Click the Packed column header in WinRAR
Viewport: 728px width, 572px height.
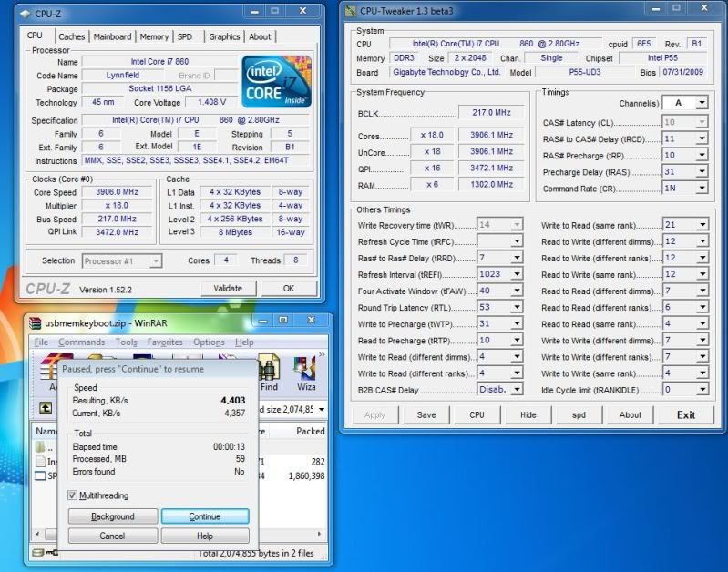[310, 432]
